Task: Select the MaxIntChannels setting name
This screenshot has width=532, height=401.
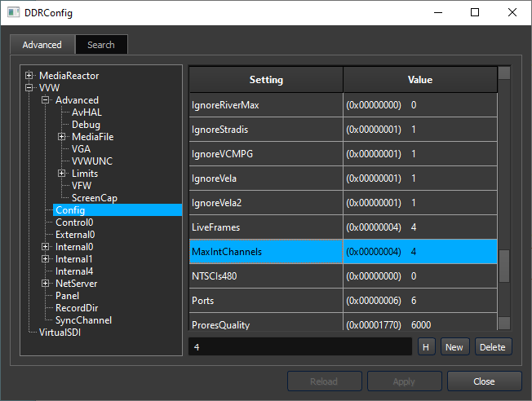Action: [227, 252]
